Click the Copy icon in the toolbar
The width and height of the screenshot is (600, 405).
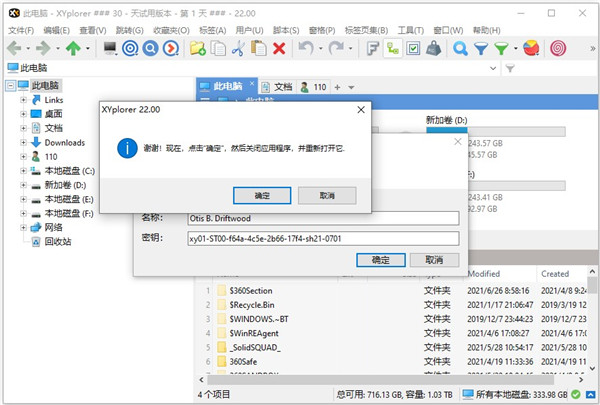(218, 48)
